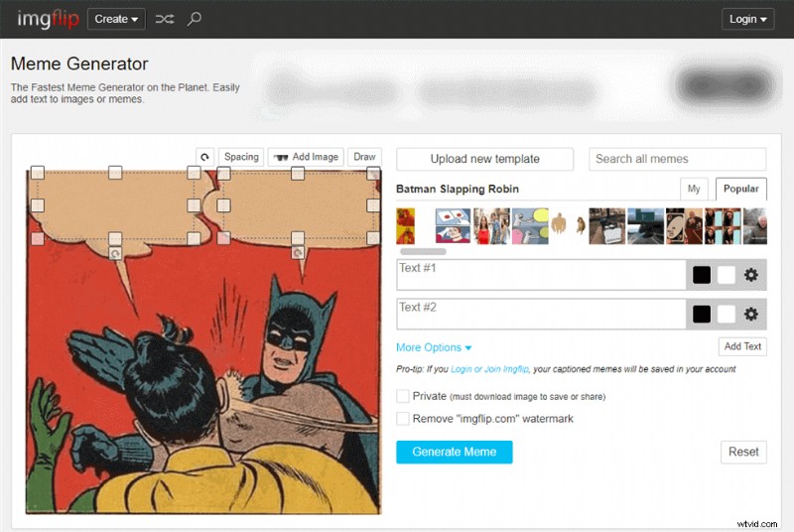Pick the white outline color for Text #1

(x=727, y=275)
